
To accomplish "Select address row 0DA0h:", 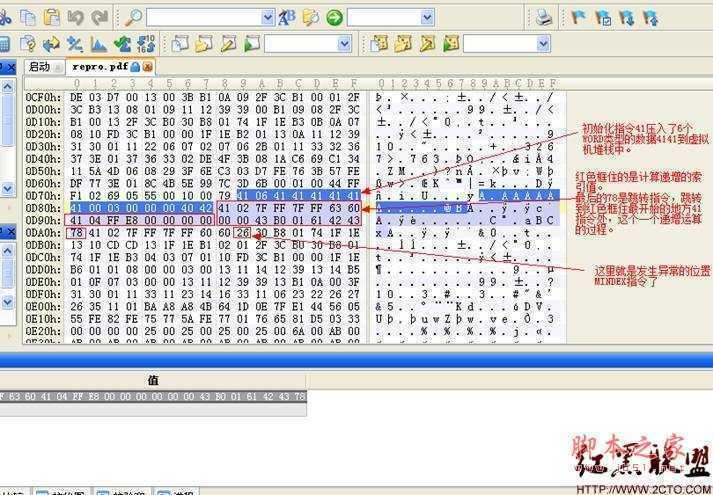I will 43,233.
